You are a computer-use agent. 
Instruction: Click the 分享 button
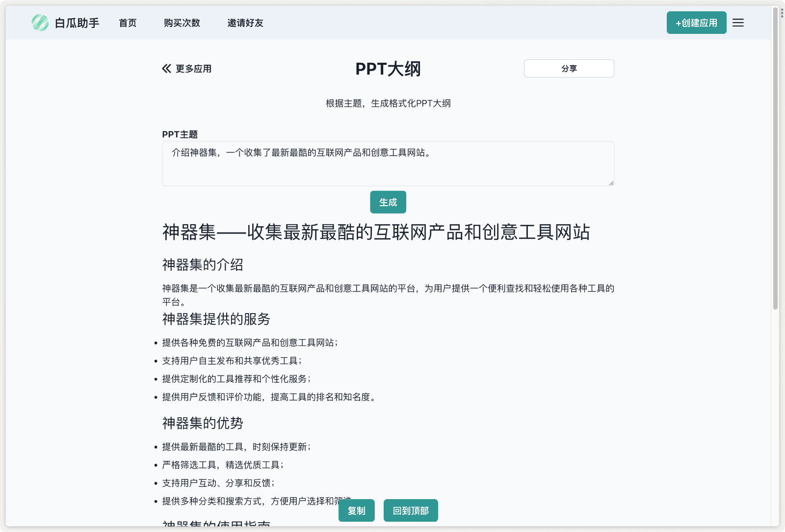point(569,68)
